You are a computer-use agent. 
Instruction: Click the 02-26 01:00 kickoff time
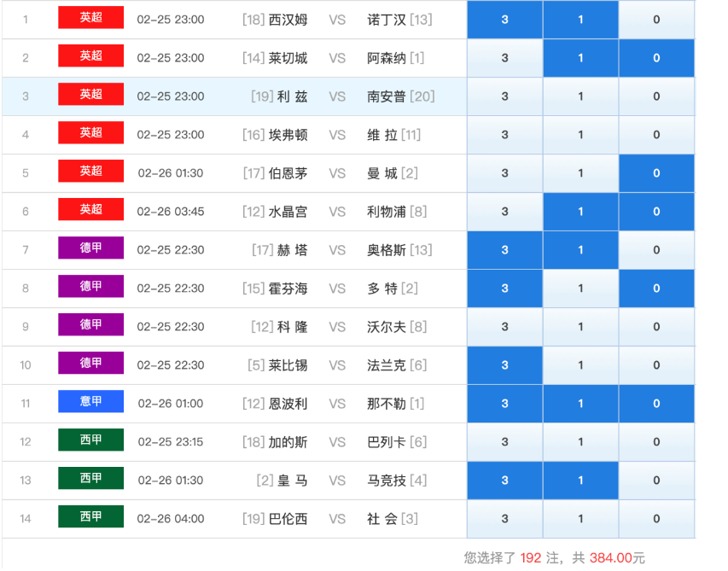(171, 404)
